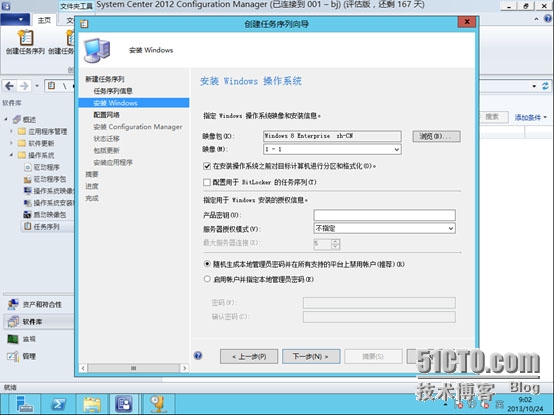Click the Forward navigation arrow in console
Viewport: 554px width, 415px height.
click(24, 86)
